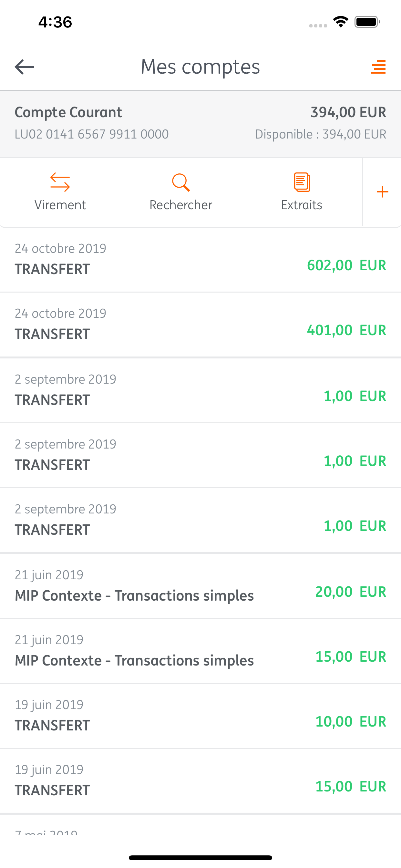Tap the Rechercher magnifier icon
Screen dimensions: 401x868
click(x=181, y=182)
